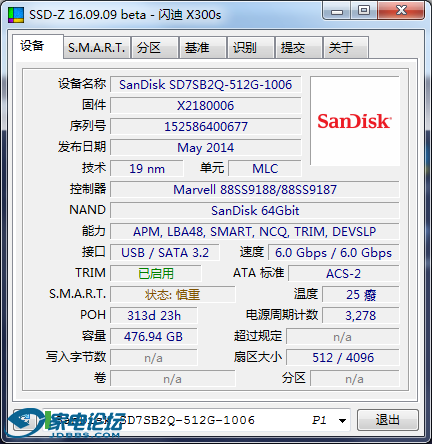Click power cycle count 3,278
This screenshot has width=432, height=444.
tap(361, 316)
